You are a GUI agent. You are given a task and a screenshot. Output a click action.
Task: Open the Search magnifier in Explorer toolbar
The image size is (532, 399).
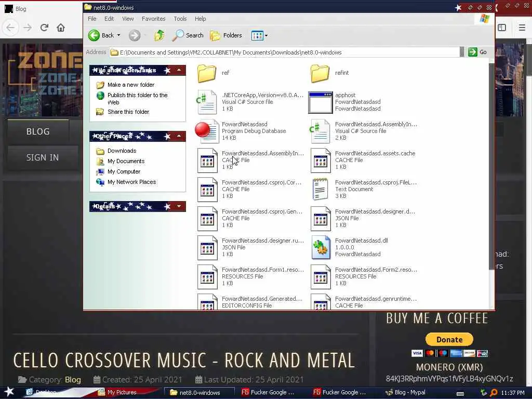click(178, 35)
